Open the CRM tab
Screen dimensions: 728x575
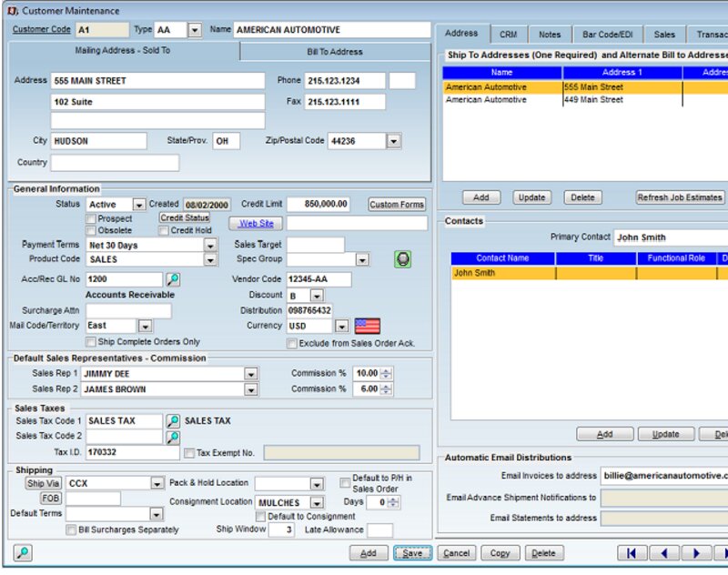point(506,32)
